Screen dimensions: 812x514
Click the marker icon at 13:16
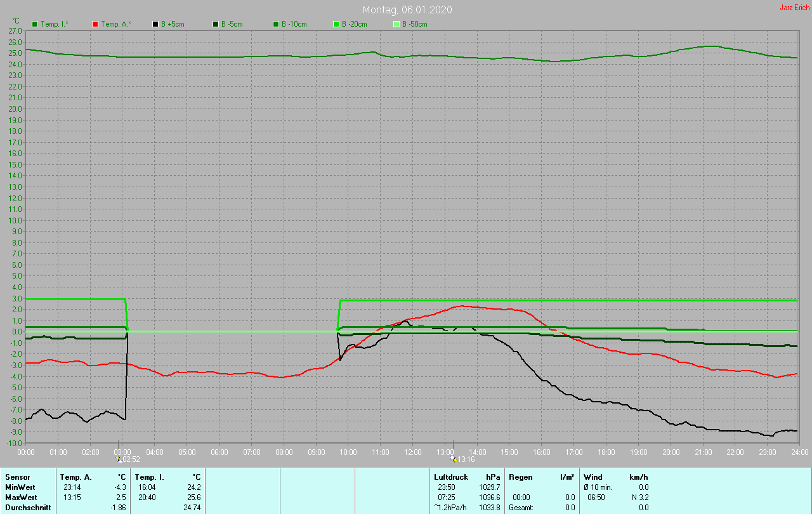point(453,459)
